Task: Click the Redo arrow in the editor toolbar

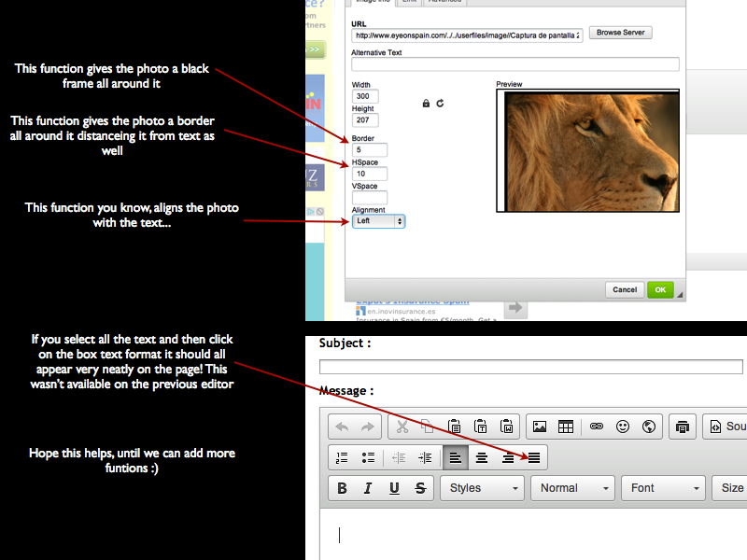Action: [367, 427]
